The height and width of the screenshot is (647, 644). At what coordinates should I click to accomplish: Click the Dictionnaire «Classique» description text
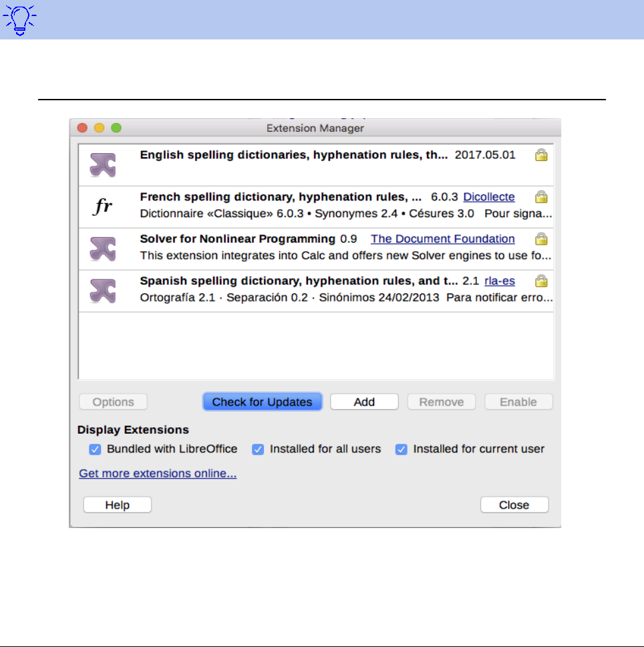coord(346,214)
